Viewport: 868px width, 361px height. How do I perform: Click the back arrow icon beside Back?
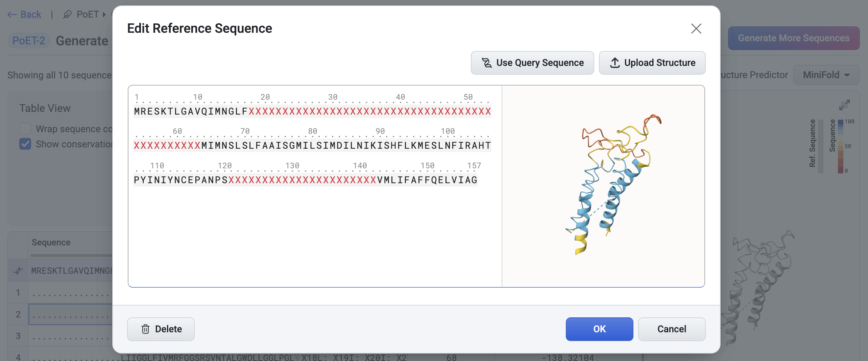(12, 14)
